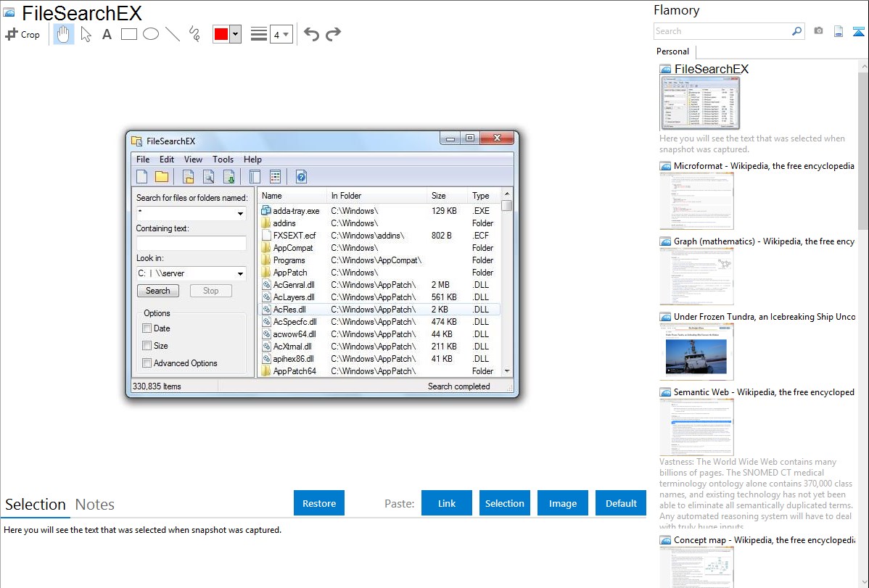This screenshot has height=588, width=869.
Task: Choose the straight line tool
Action: [173, 34]
